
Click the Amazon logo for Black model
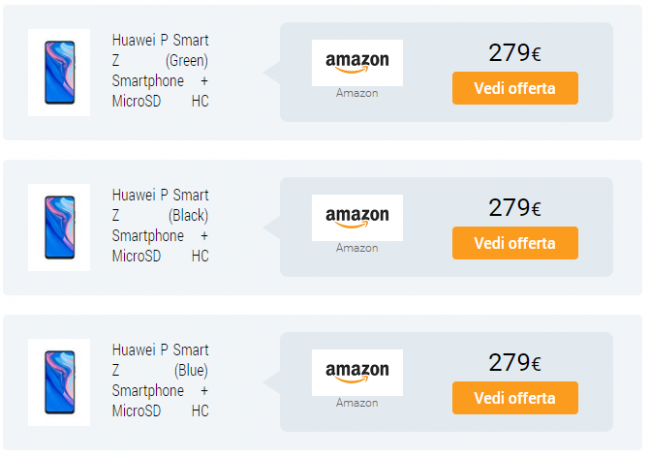click(x=357, y=216)
